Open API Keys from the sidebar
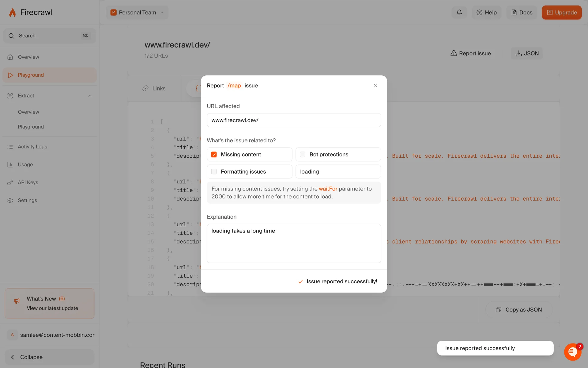The height and width of the screenshot is (368, 588). 28,182
